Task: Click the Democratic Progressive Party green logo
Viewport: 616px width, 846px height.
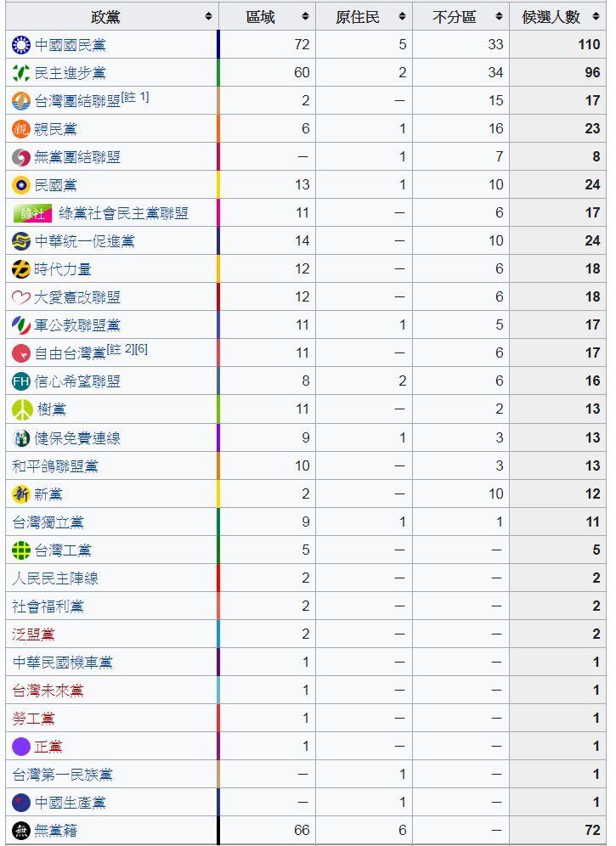Action: coord(21,73)
